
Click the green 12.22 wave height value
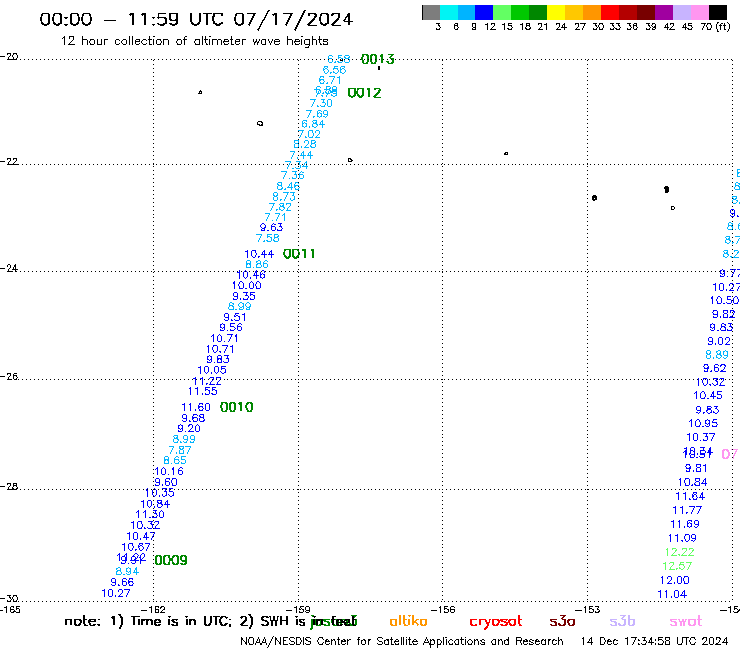[680, 552]
